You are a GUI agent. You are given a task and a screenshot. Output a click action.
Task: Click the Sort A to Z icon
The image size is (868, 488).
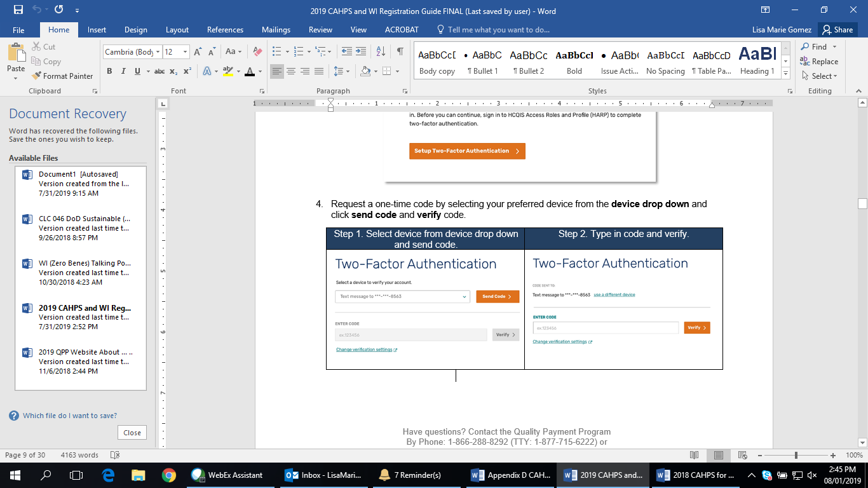[x=381, y=52]
